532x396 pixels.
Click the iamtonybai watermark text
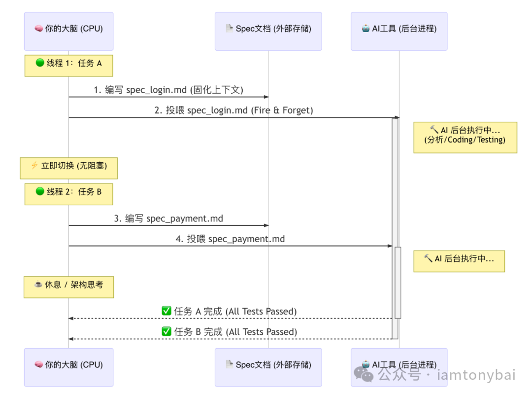point(476,375)
